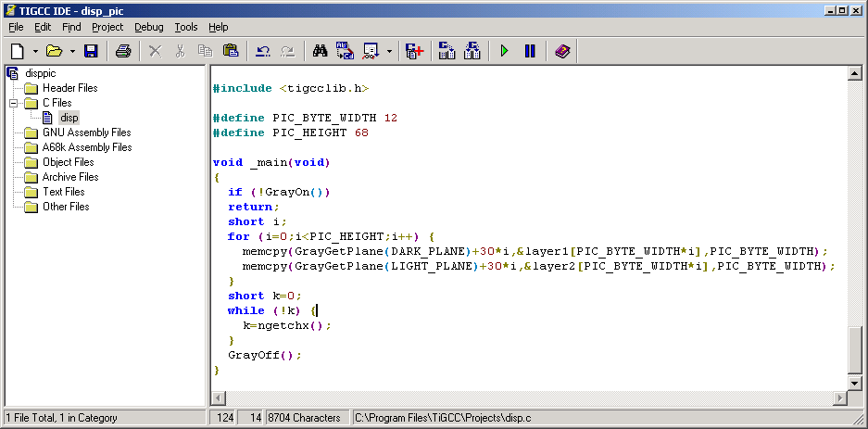Click the line number 124 in status bar
868x429 pixels.
[x=225, y=418]
